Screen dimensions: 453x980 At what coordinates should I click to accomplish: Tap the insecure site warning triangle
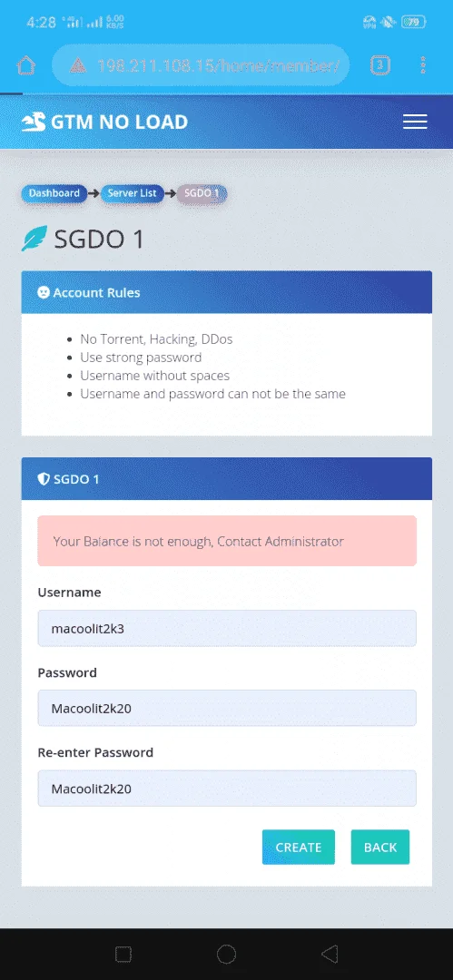point(77,65)
